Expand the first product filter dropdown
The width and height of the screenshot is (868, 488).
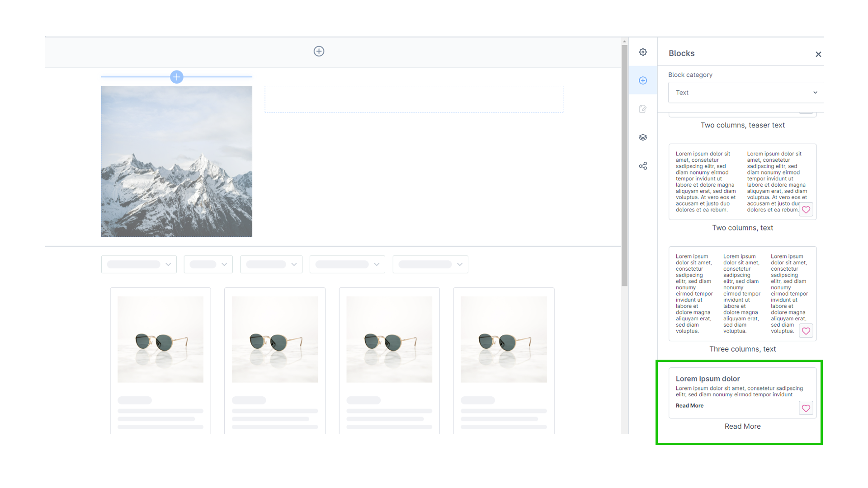[139, 264]
